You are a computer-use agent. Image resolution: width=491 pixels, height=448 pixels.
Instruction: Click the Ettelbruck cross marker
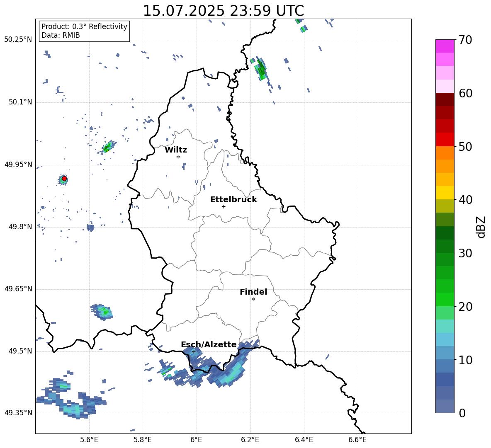pos(224,206)
